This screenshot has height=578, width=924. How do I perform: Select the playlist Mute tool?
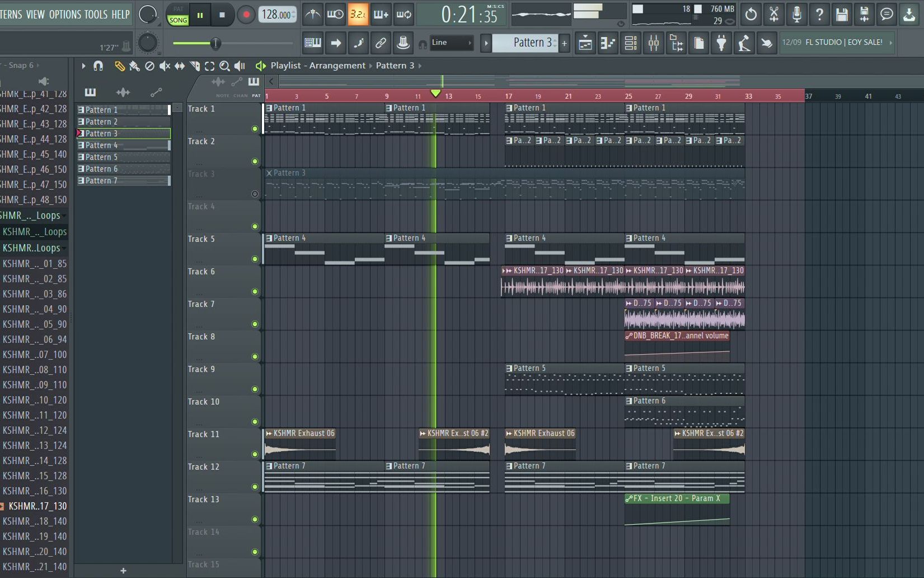165,66
